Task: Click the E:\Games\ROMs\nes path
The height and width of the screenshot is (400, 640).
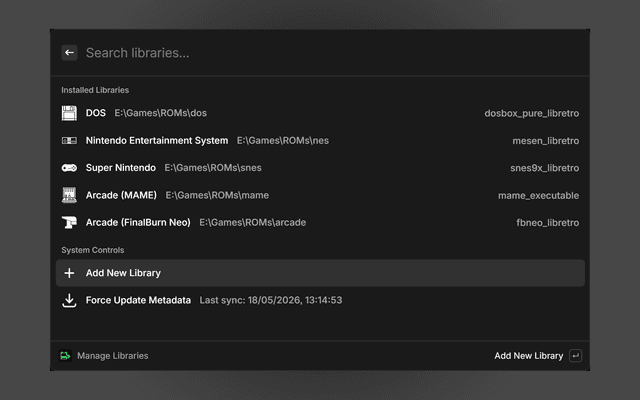Action: pos(283,140)
